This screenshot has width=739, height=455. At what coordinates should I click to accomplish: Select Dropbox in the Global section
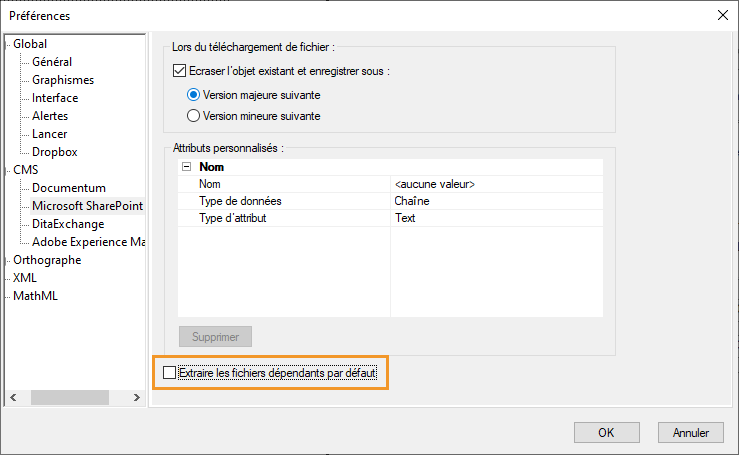click(x=54, y=152)
